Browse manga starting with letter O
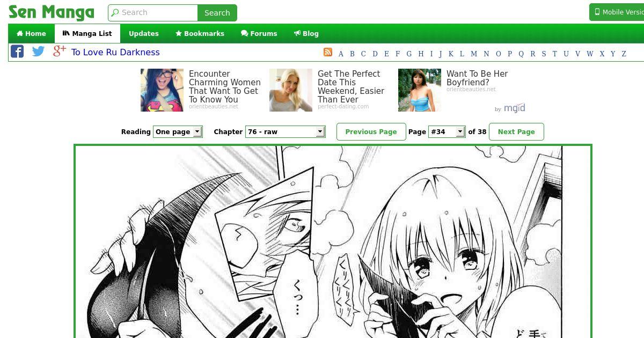 pos(498,54)
